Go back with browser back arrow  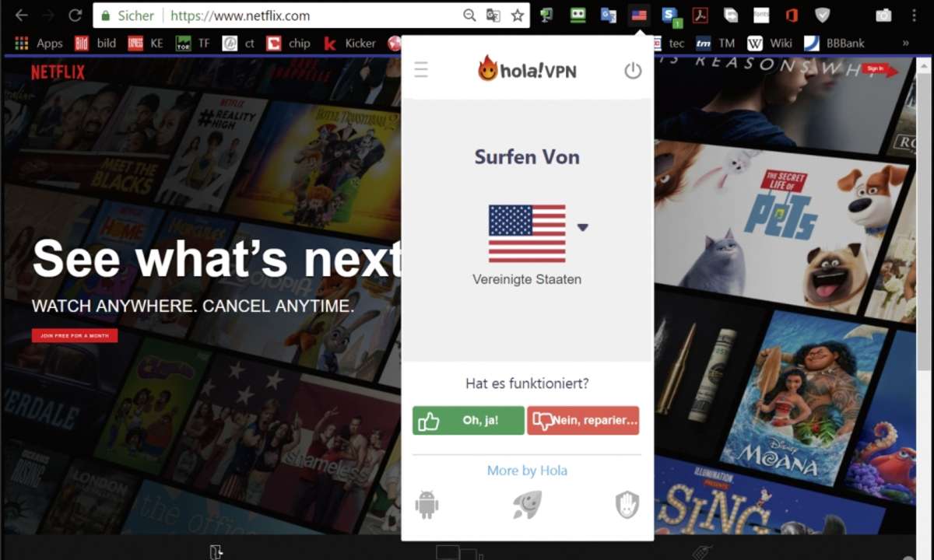pos(22,15)
